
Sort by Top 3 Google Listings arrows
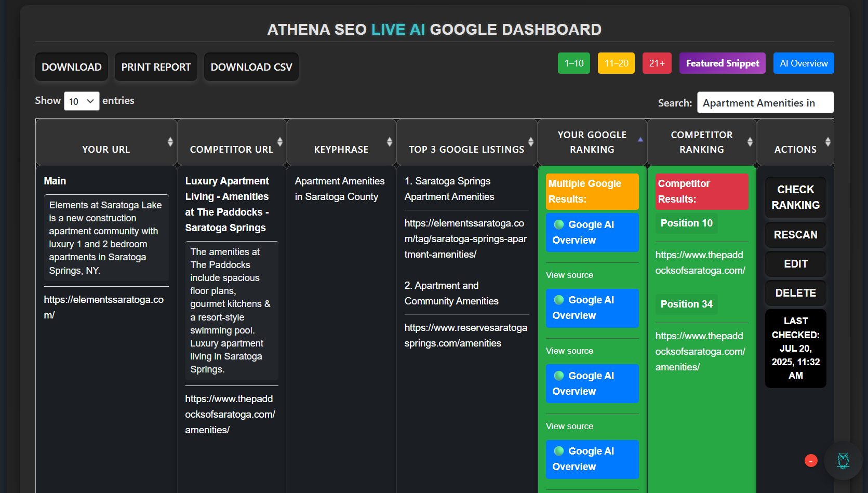point(531,142)
